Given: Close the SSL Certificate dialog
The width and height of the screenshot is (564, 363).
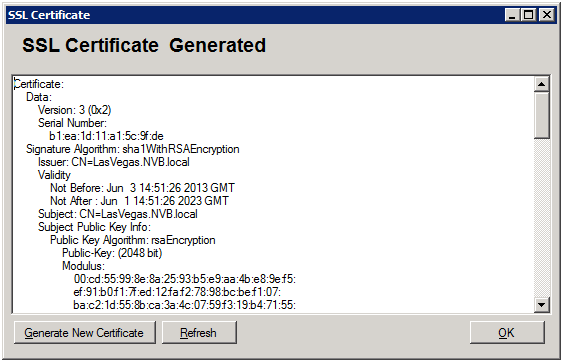Looking at the screenshot, I should (546, 15).
